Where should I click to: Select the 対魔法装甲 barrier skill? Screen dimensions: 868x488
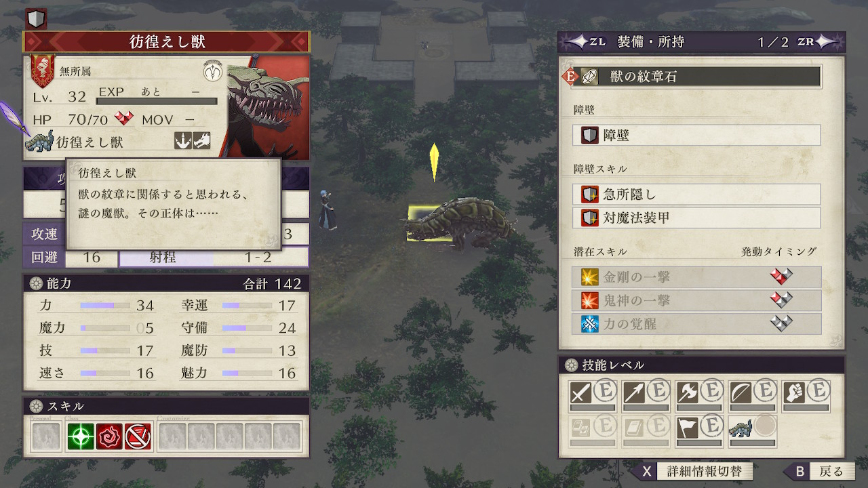pos(697,218)
